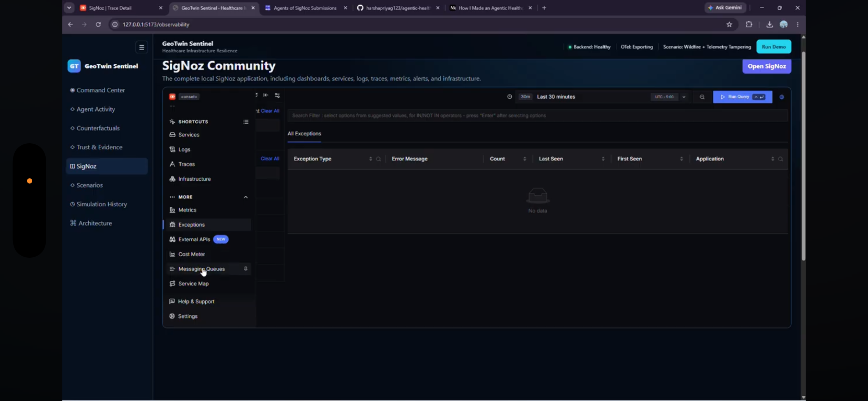Open the browser Extensions puzzle icon
This screenshot has width=868, height=401.
(749, 25)
